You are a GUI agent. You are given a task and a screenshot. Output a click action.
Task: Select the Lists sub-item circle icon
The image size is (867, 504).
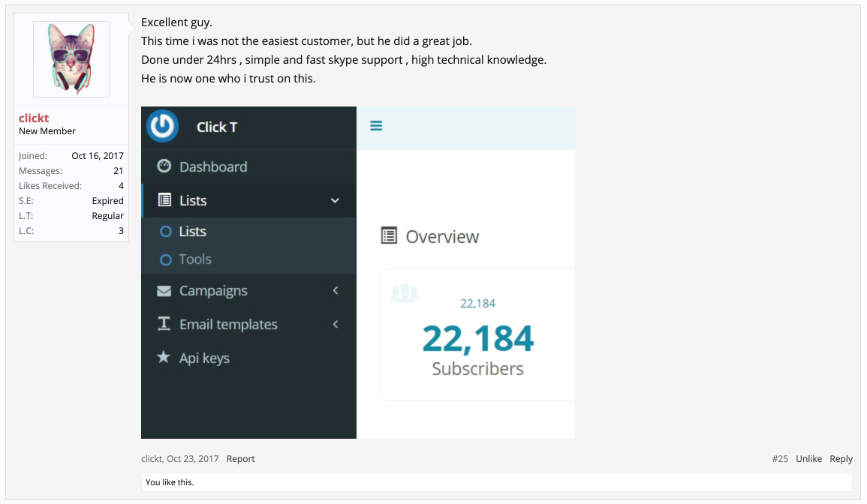165,232
